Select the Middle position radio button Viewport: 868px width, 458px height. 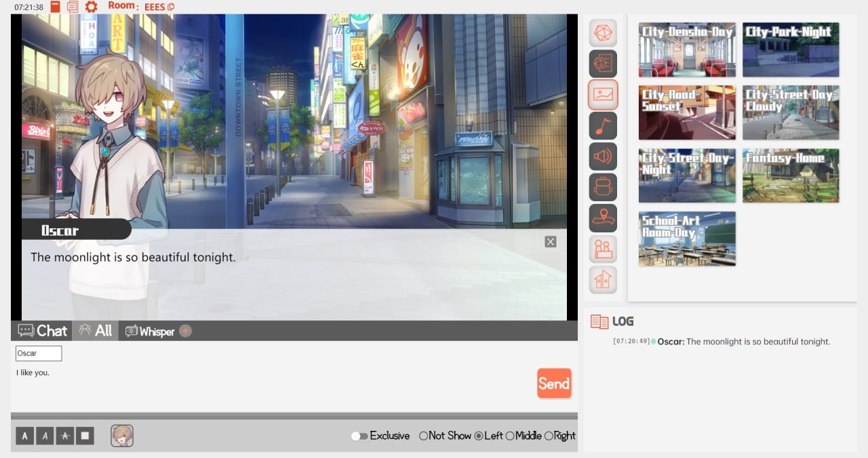point(510,436)
